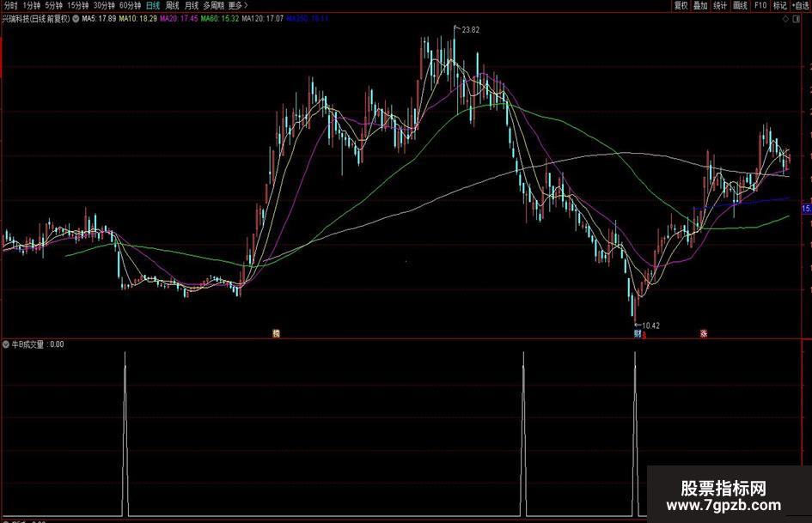Click the 23.82 high price label
812x523 pixels.
click(x=470, y=30)
